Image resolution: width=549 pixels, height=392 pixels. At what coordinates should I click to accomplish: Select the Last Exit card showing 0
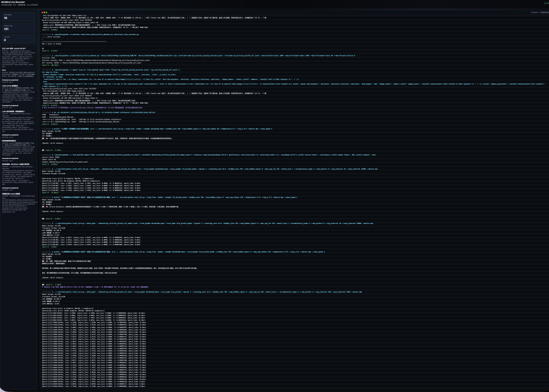tap(19, 39)
